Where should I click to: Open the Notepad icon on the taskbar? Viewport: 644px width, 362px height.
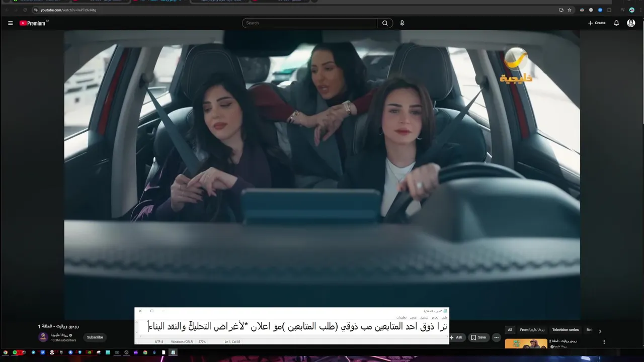click(x=173, y=352)
